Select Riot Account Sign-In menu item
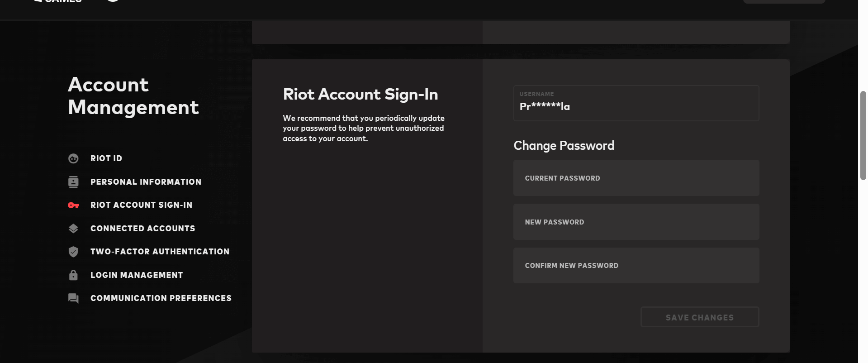This screenshot has height=363, width=868. (141, 205)
